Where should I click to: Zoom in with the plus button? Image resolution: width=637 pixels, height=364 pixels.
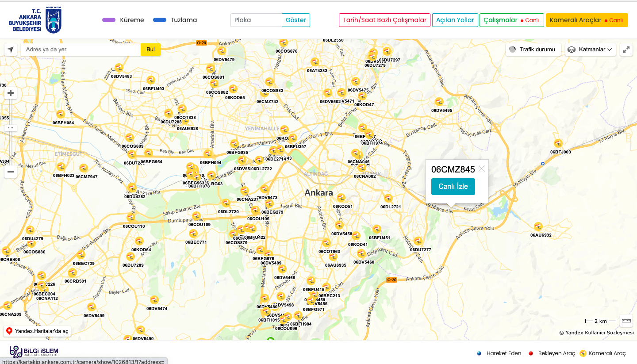(x=11, y=93)
